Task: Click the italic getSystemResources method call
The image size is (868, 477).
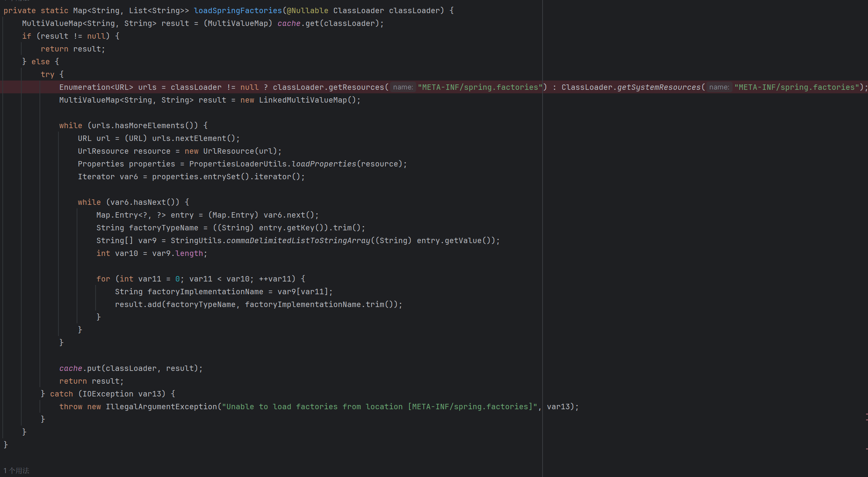Action: point(659,87)
